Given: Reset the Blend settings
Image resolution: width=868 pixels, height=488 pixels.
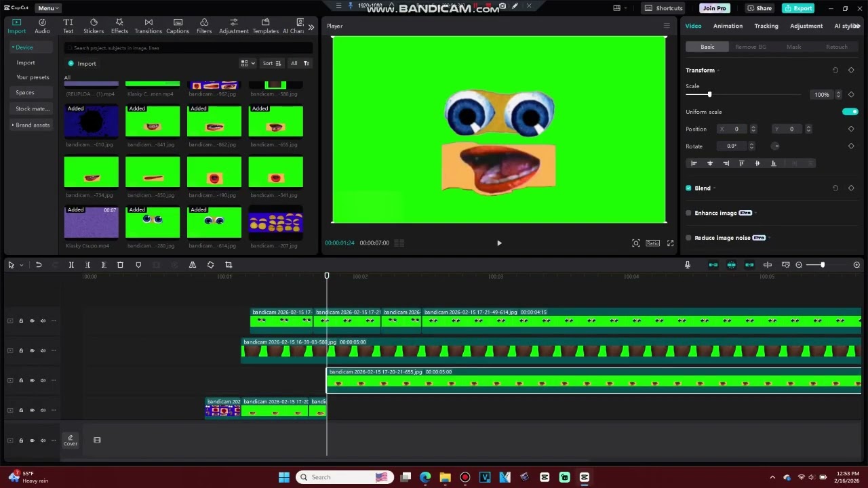Looking at the screenshot, I should [x=835, y=188].
